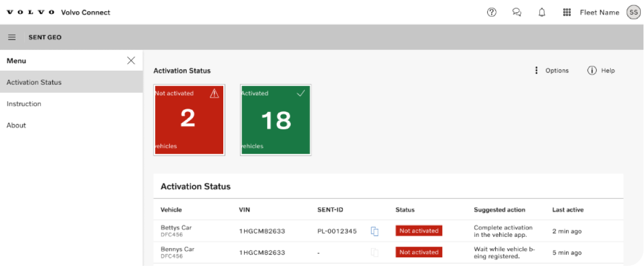Select the Bettys Car row name
Image resolution: width=644 pixels, height=268 pixels.
(176, 227)
